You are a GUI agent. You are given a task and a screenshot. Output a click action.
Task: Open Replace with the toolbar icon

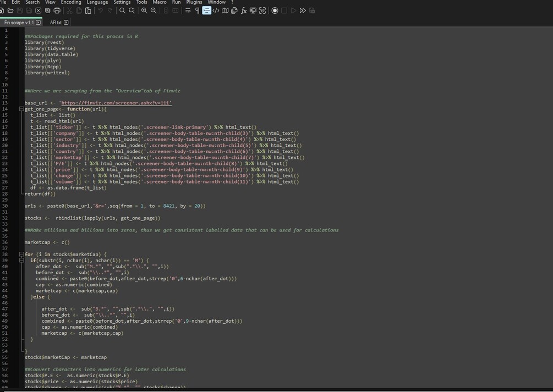coord(132,10)
